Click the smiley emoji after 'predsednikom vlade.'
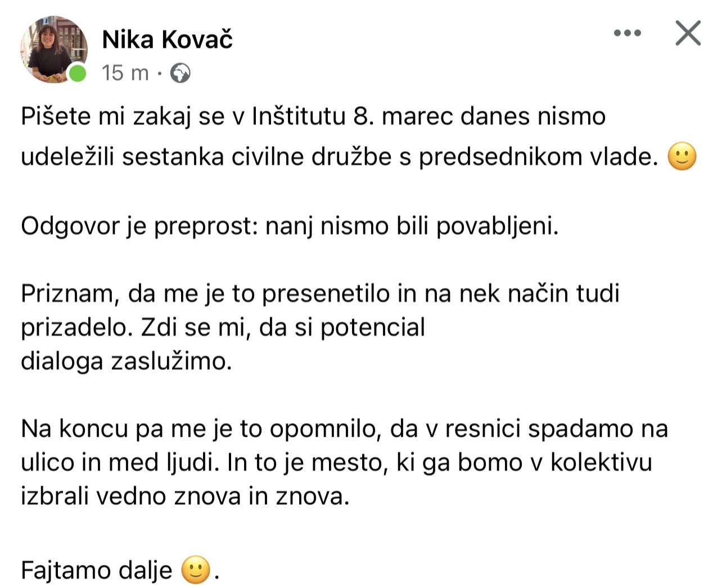Screen dimensions: 722x588 (682, 157)
